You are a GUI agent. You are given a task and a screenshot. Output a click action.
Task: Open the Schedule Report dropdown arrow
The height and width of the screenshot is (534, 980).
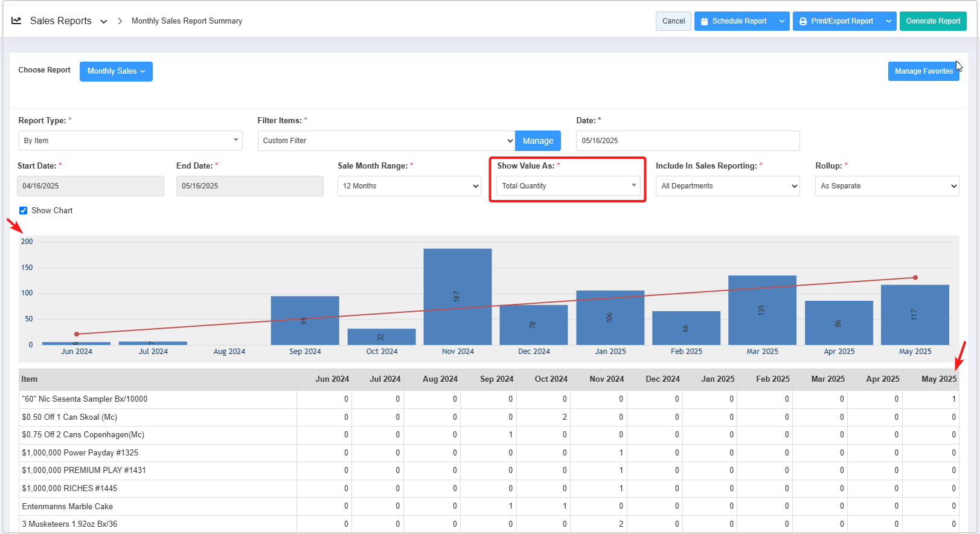[782, 21]
